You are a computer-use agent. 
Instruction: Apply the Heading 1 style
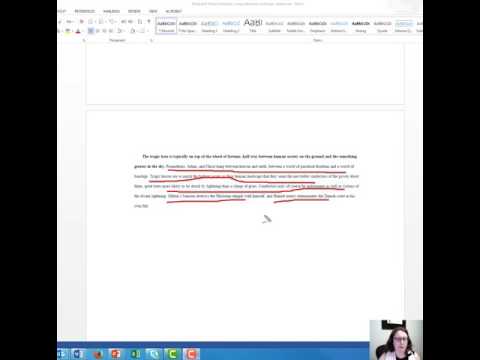tap(209, 26)
